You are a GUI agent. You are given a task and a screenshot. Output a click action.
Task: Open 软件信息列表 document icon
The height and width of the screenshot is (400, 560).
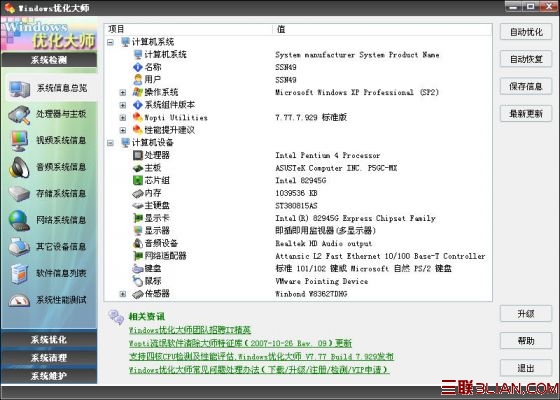tap(19, 274)
